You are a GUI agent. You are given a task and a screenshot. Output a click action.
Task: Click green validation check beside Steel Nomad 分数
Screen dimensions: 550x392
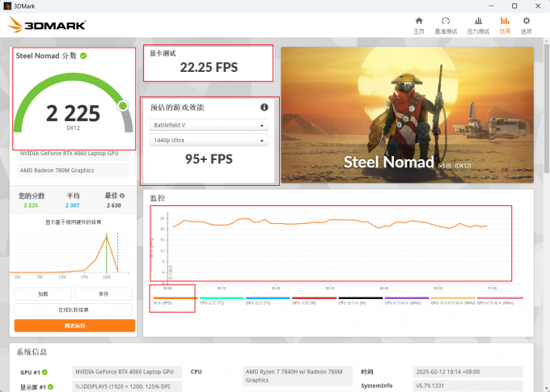click(x=83, y=56)
